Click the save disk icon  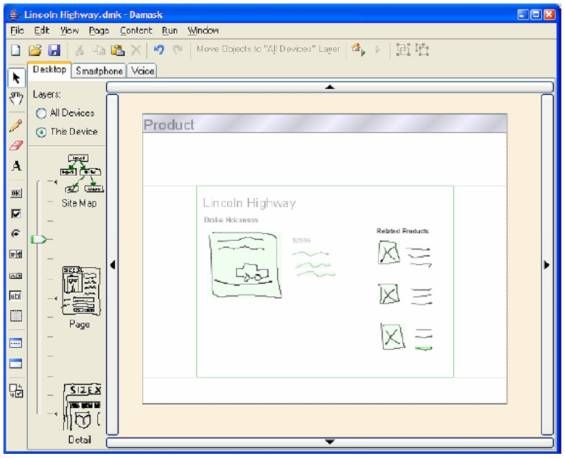pos(54,50)
